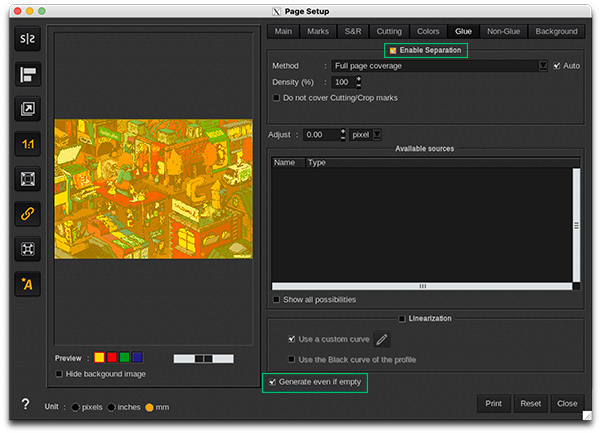Select the inches unit radio button
Screen dimensions: 600x433
click(x=112, y=407)
